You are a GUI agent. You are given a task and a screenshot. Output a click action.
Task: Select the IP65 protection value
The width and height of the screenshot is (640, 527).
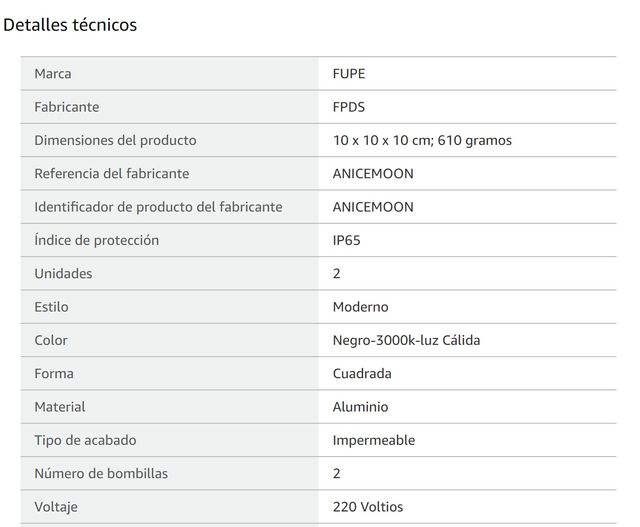(x=347, y=240)
